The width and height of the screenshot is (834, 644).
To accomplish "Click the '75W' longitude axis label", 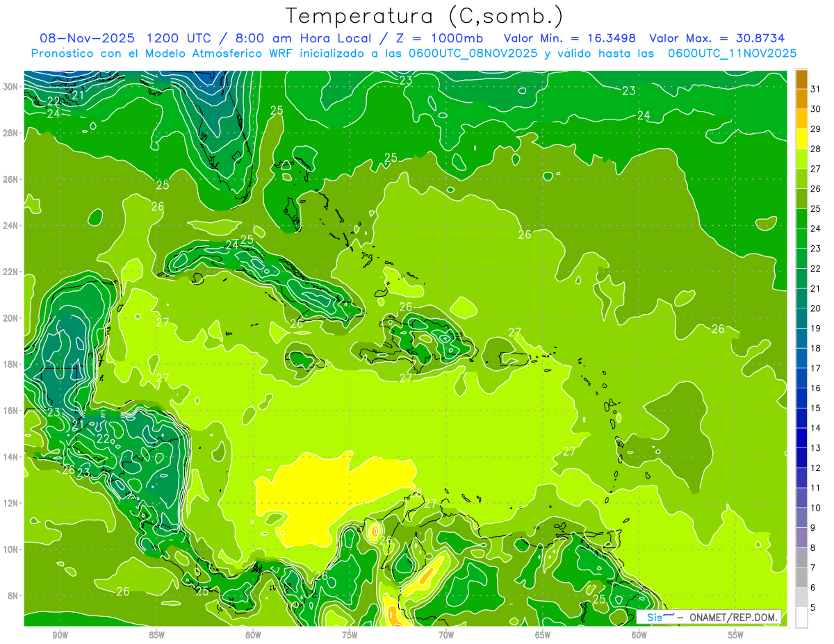I will click(350, 635).
